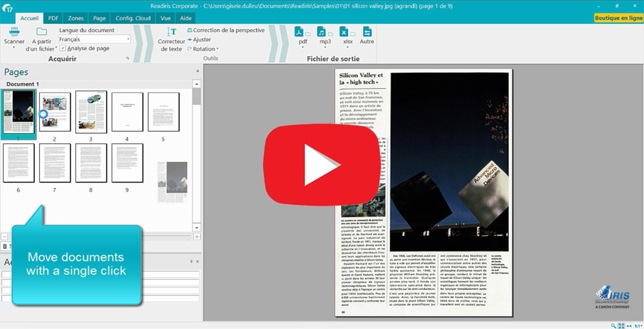
Task: Switch to the PDF tab
Action: coord(53,18)
